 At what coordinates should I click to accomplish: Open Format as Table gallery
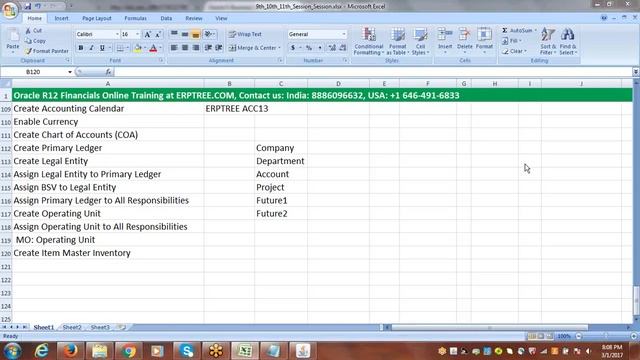point(398,41)
